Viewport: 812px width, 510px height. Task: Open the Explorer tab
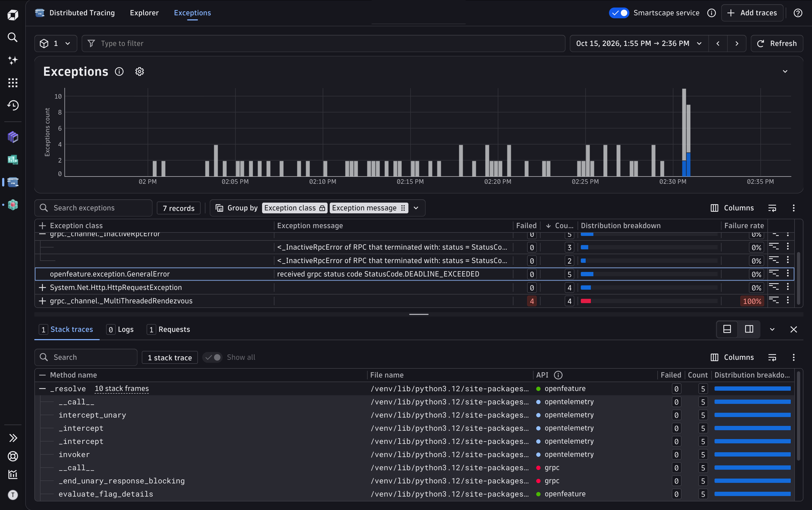(x=144, y=13)
